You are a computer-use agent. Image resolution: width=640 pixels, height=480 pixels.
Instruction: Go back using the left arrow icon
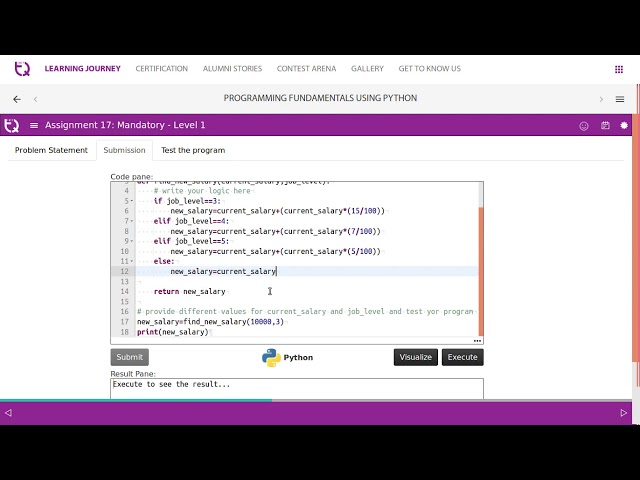tap(17, 99)
